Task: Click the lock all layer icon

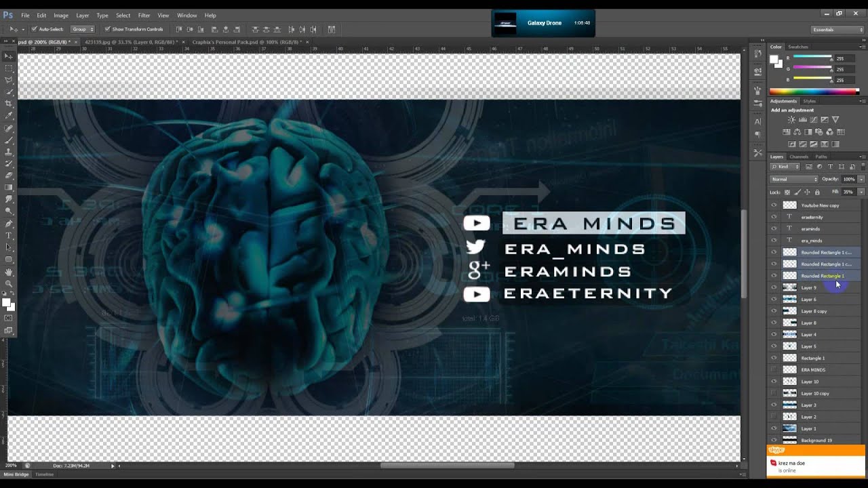Action: tap(817, 192)
